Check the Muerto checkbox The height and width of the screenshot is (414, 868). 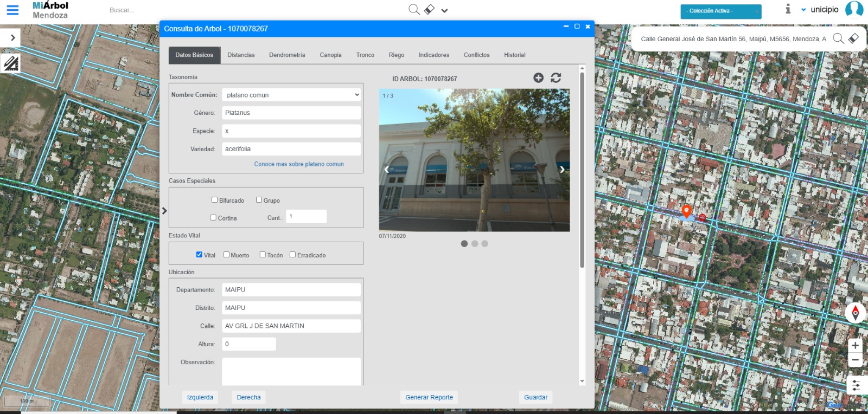(226, 255)
